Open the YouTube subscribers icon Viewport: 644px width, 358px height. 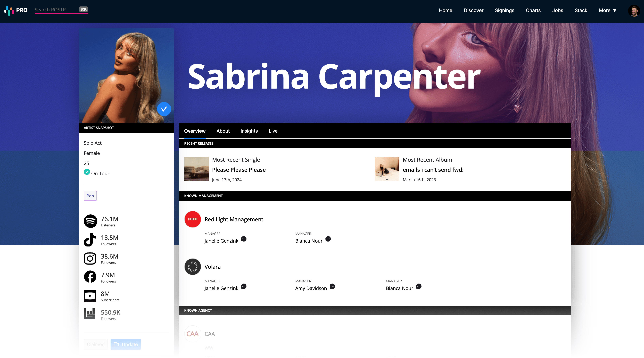point(90,296)
